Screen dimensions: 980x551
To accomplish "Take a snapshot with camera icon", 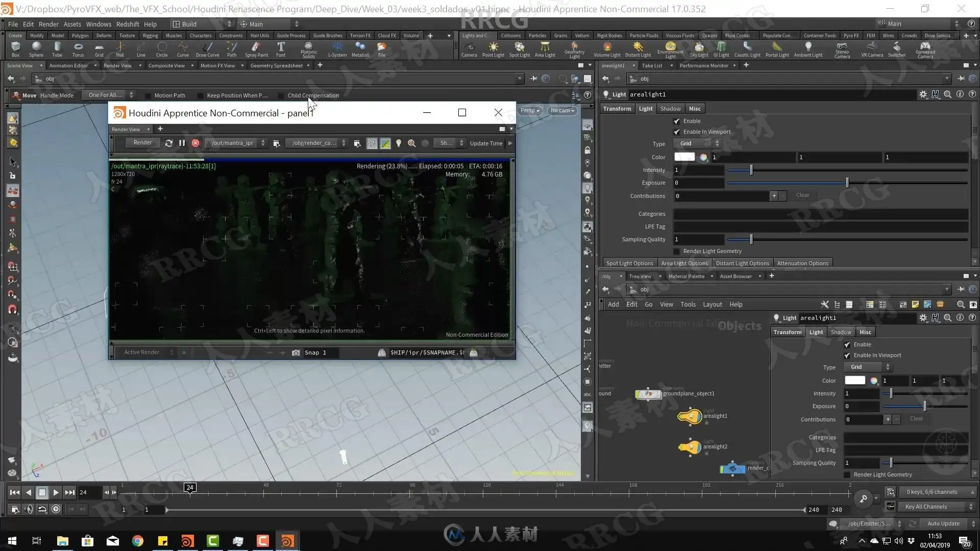I will click(296, 353).
